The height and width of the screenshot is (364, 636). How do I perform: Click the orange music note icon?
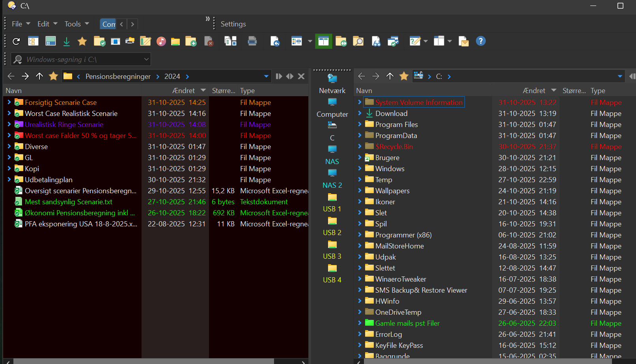coord(161,41)
